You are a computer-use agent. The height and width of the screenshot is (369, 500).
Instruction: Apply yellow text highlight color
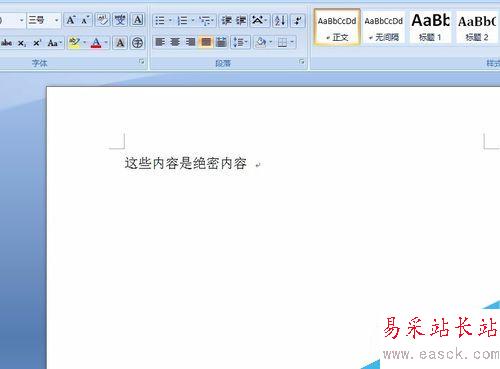pos(74,43)
